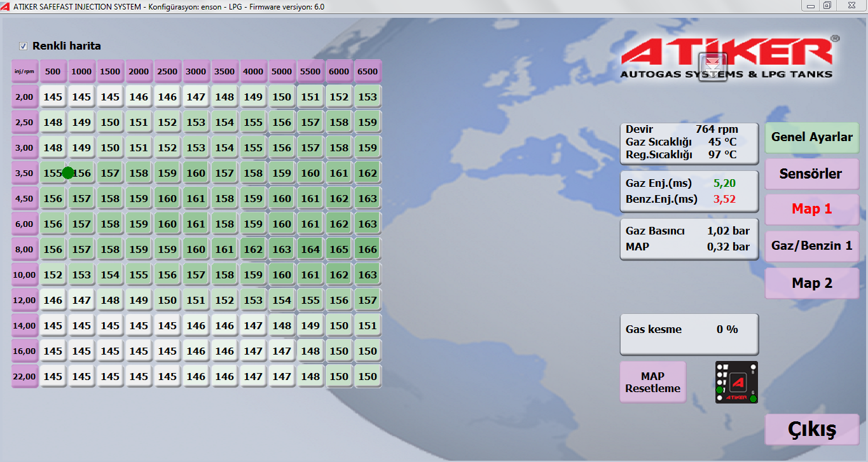Switch to Map 2
The height and width of the screenshot is (462, 868).
tap(812, 283)
